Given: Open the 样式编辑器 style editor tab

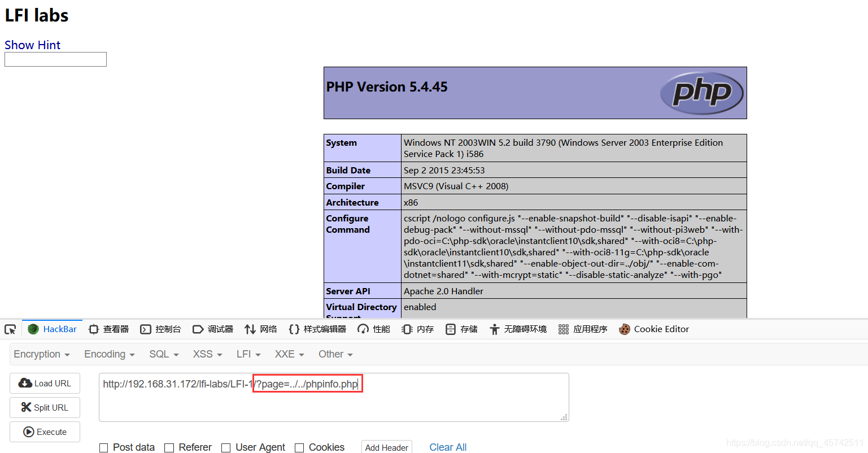Looking at the screenshot, I should [317, 329].
